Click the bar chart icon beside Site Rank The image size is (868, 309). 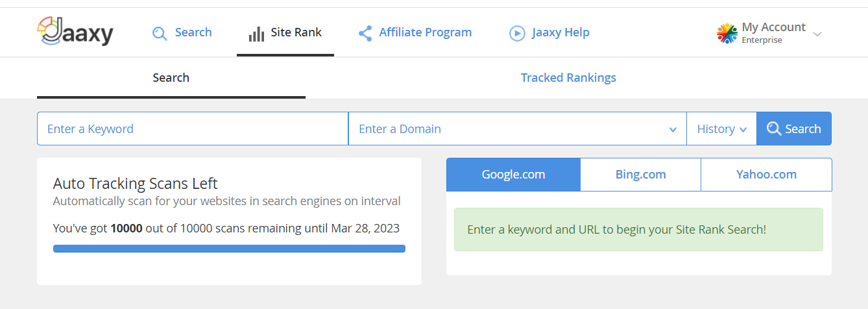[256, 33]
